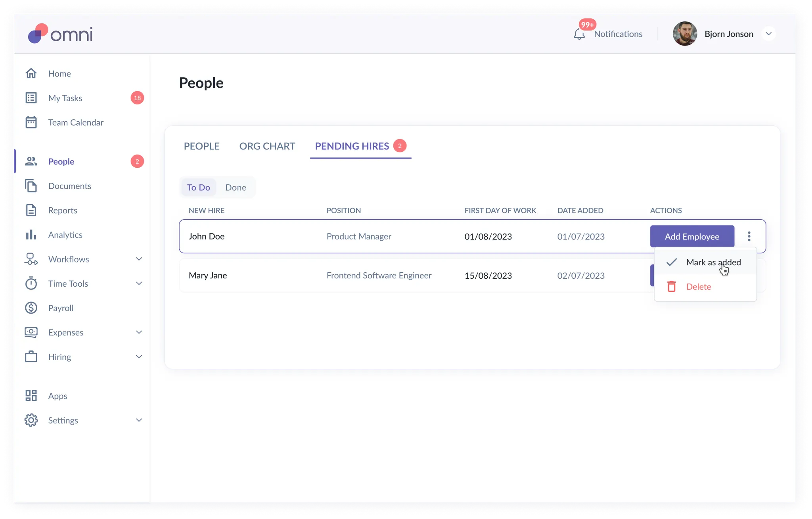Select Delete from the actions menu
812x519 pixels.
tap(698, 287)
